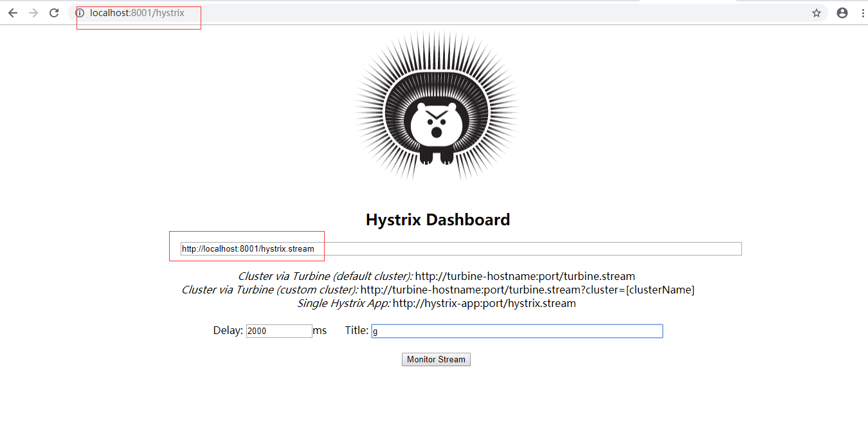Click the turbine.stream?cluster=[clusterName] example URL
This screenshot has width=868, height=428.
point(527,290)
